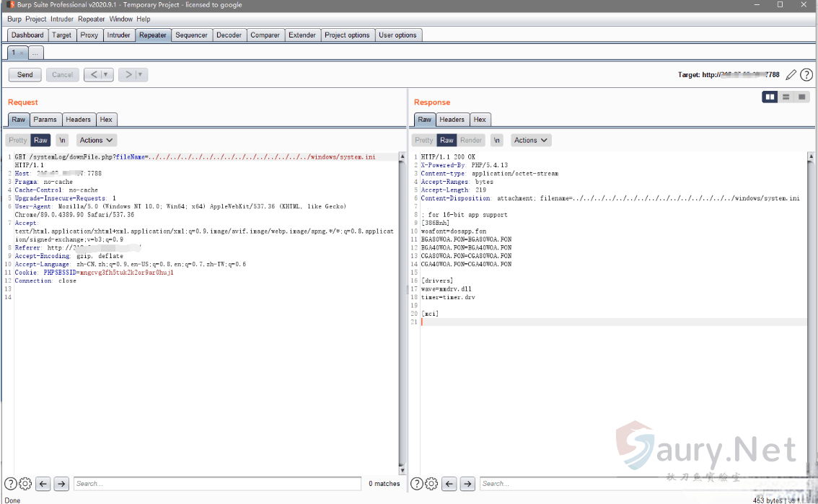Open Repeater help question mark icon
Viewport: 818px width, 504px height.
point(806,75)
